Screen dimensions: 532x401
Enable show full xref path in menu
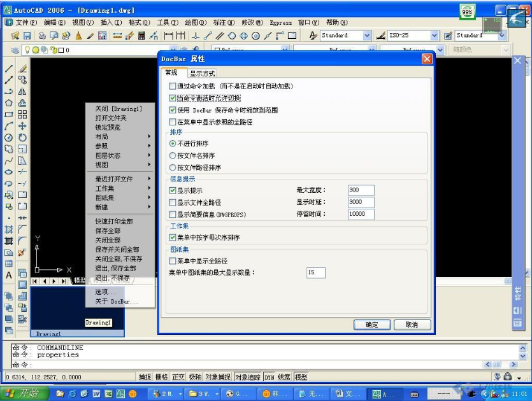point(173,122)
